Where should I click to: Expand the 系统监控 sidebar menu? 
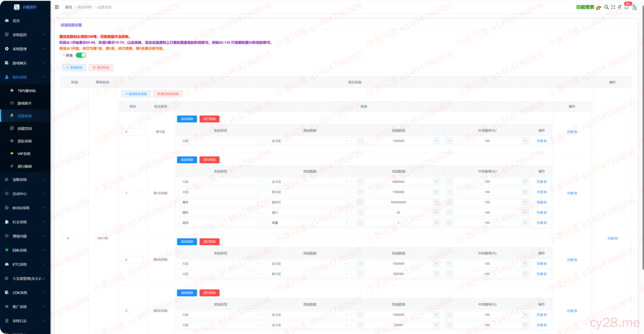click(25, 35)
